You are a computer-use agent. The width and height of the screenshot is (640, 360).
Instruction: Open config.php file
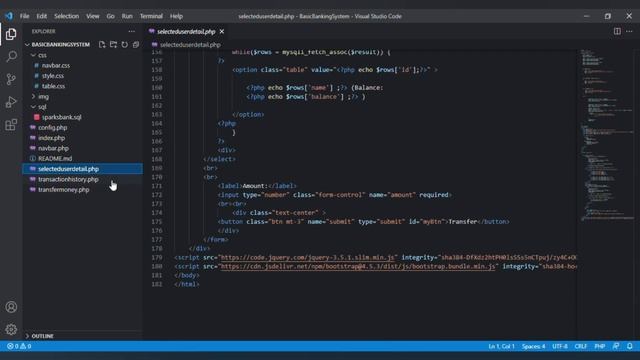tap(52, 128)
